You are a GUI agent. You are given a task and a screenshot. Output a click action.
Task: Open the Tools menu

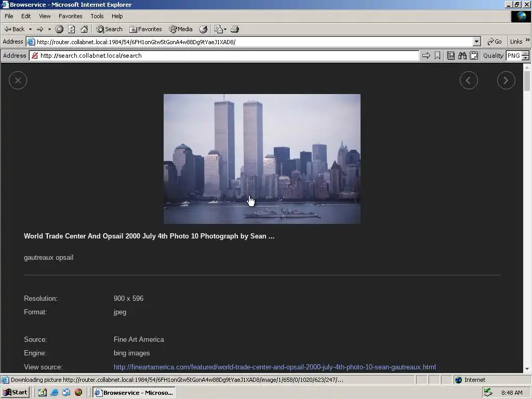tap(97, 16)
